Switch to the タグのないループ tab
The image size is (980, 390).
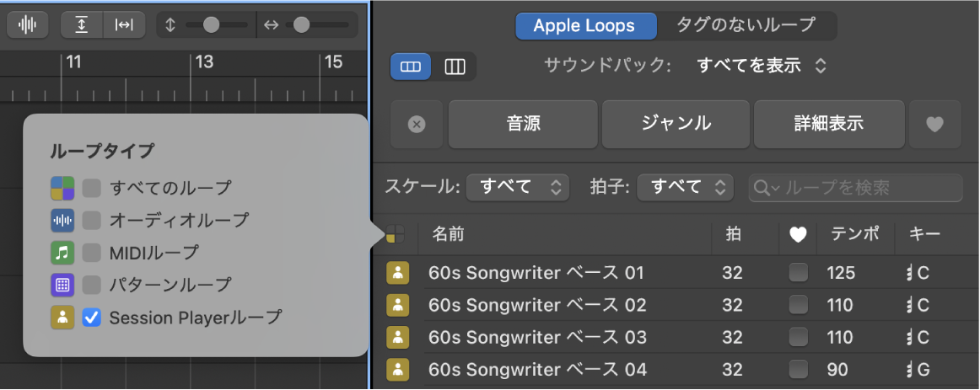click(x=746, y=25)
